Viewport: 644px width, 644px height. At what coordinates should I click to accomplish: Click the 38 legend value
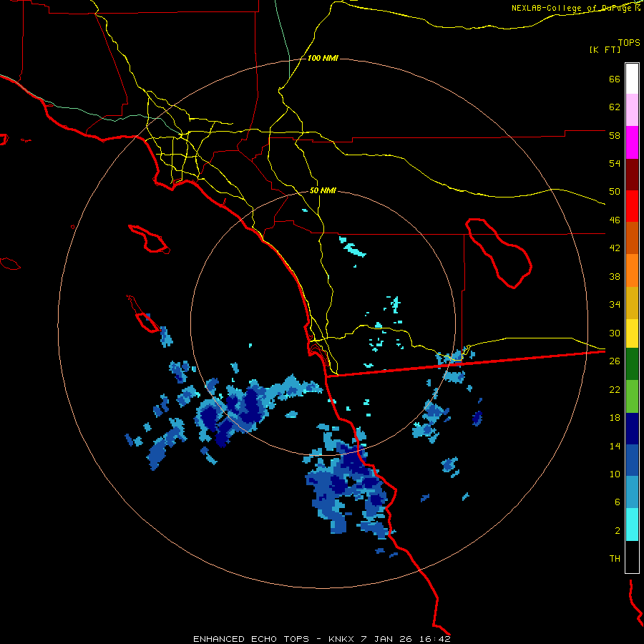point(615,276)
